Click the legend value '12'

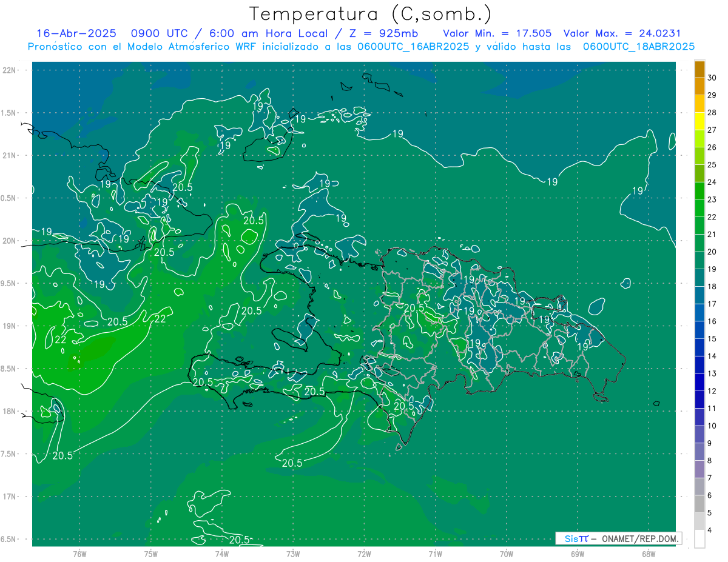pos(712,391)
